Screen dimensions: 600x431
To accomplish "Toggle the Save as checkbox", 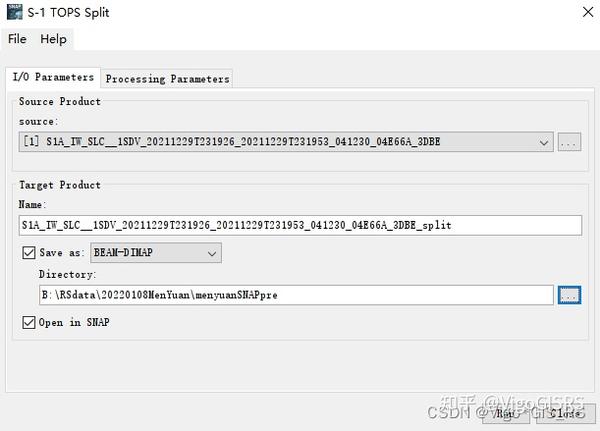I will click(x=28, y=254).
